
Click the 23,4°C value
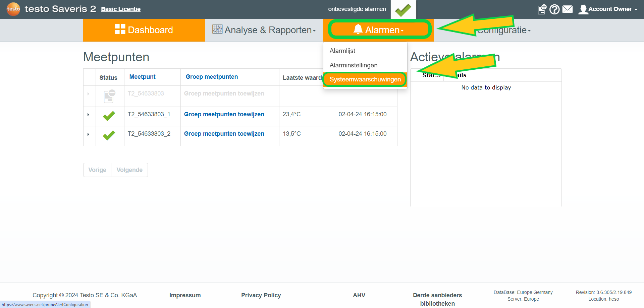coord(292,114)
